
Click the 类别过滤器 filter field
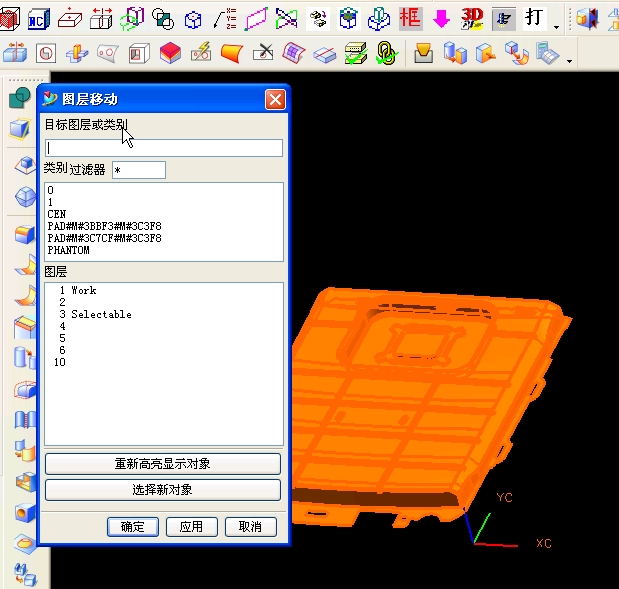139,170
